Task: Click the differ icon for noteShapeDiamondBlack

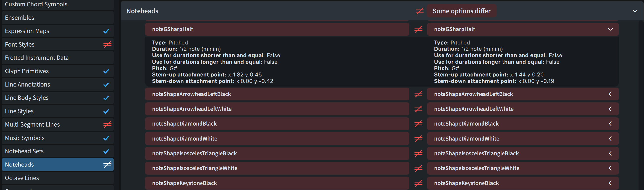Action: (x=418, y=124)
